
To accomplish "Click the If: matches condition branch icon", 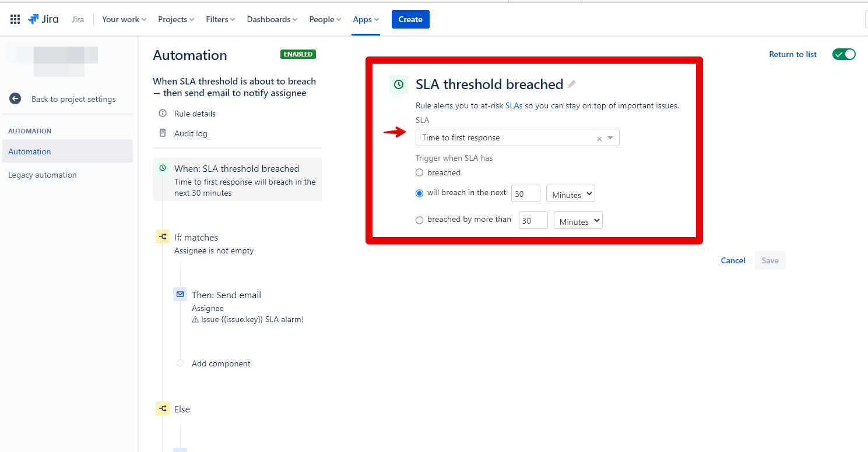I will tap(163, 237).
